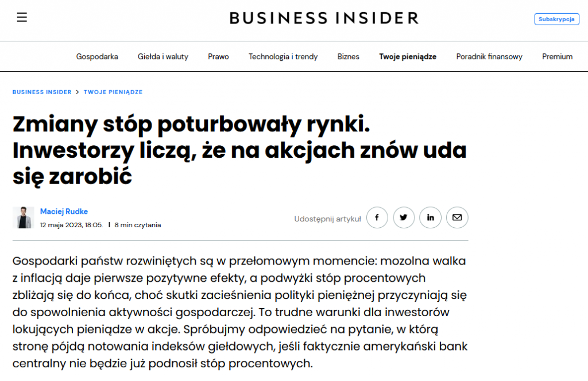Go to the Premium section
Image resolution: width=588 pixels, height=381 pixels.
pos(557,57)
